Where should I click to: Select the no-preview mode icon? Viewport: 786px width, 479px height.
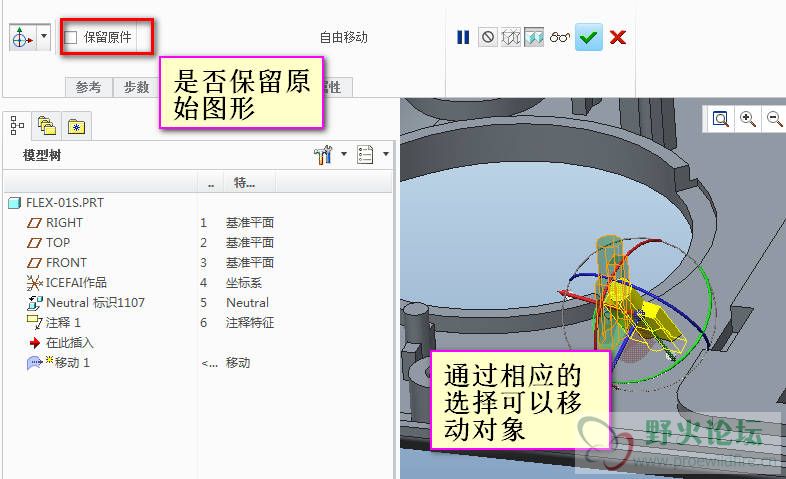click(x=488, y=37)
